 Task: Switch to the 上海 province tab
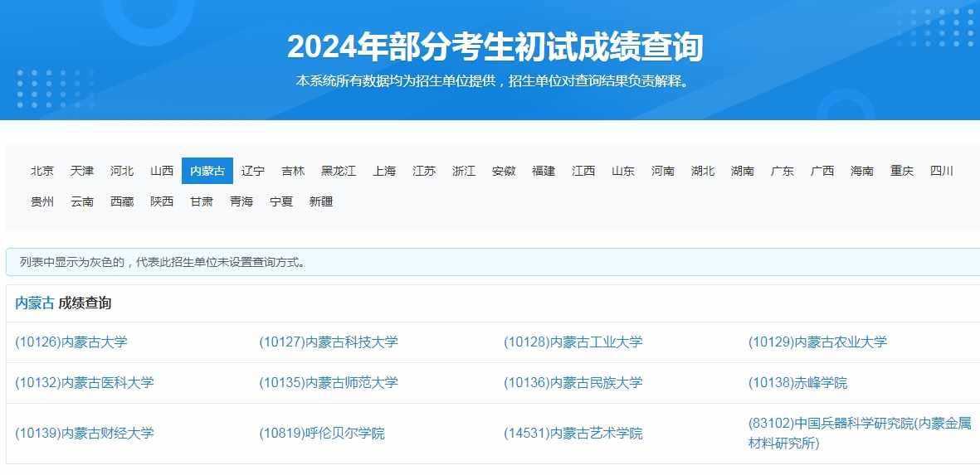click(384, 171)
